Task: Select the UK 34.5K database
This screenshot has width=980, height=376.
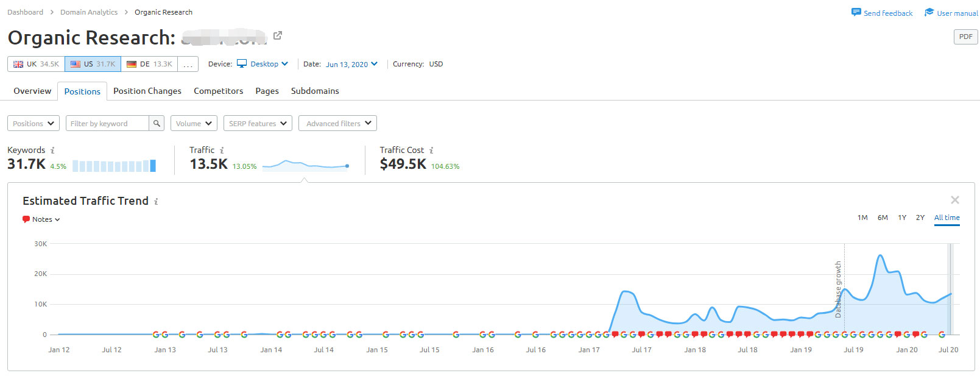Action: tap(37, 64)
